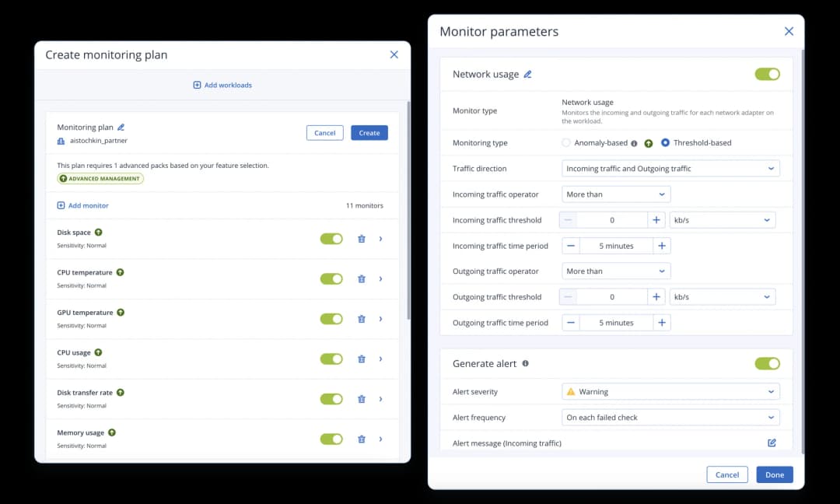Image resolution: width=840 pixels, height=504 pixels.
Task: Click the plus icon for Add workloads
Action: (197, 85)
